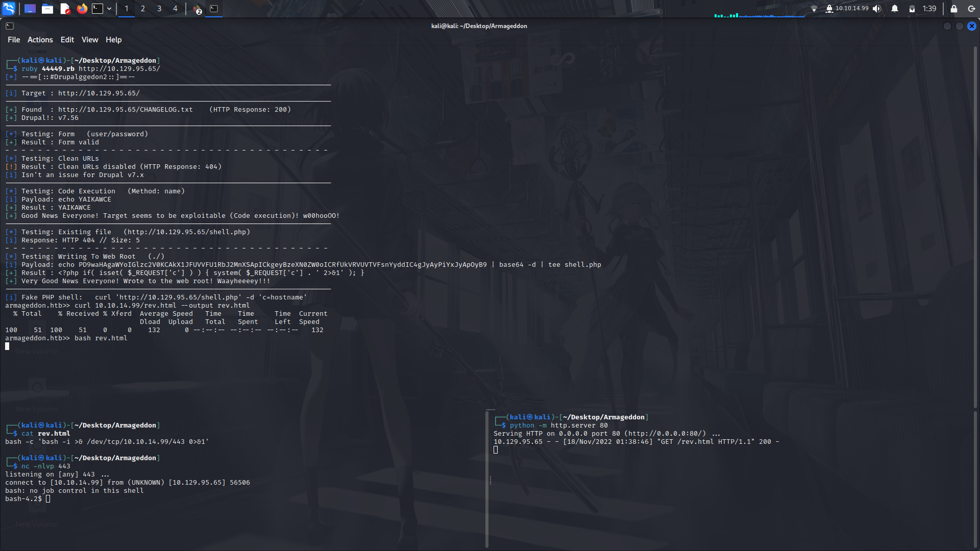
Task: Mute audio via the speaker icon
Action: coord(877,8)
